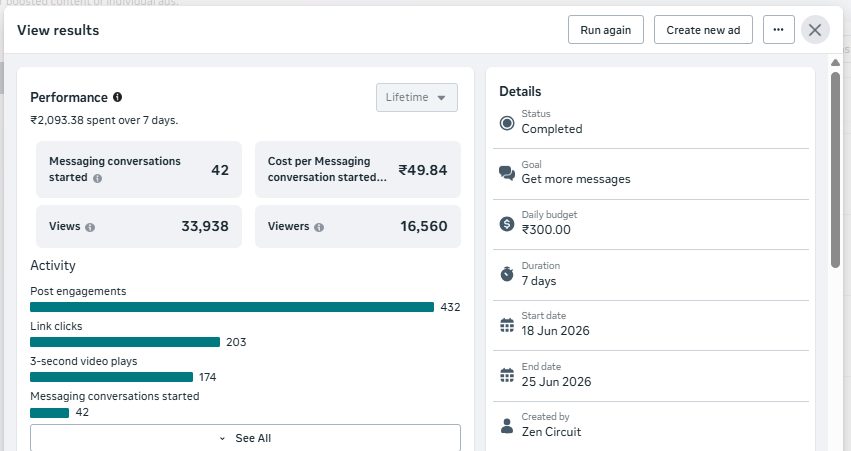Click the "25 Jun 2026" end date

click(x=556, y=382)
